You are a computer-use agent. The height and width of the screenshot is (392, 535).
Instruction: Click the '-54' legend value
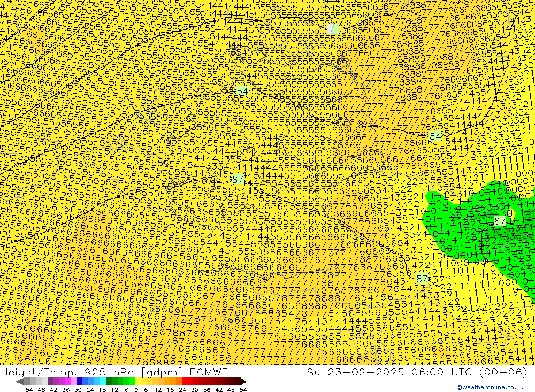point(27,390)
